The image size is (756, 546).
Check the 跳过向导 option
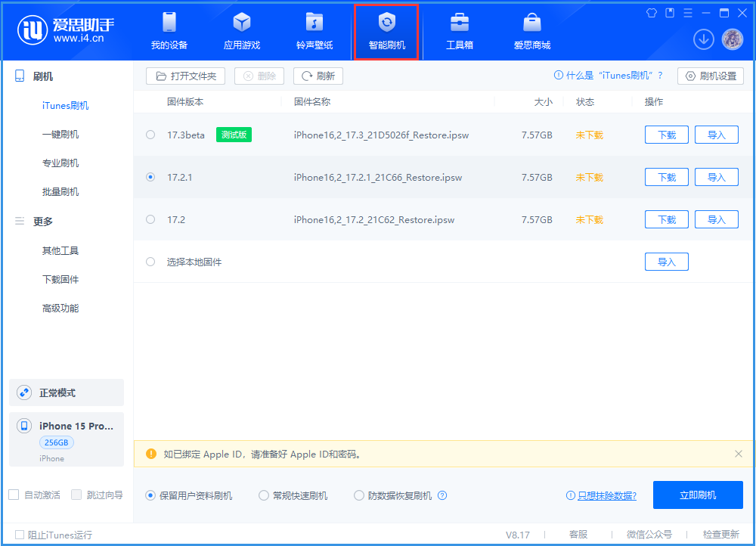(76, 495)
